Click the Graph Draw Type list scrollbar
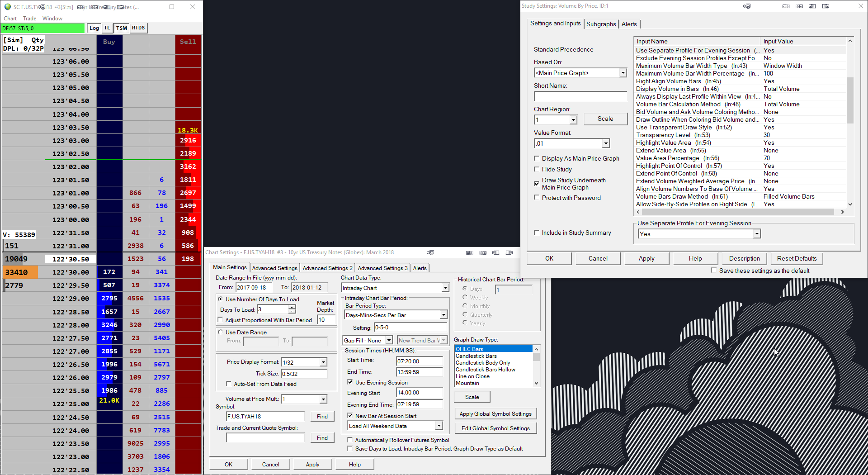This screenshot has width=868, height=475. (537, 366)
